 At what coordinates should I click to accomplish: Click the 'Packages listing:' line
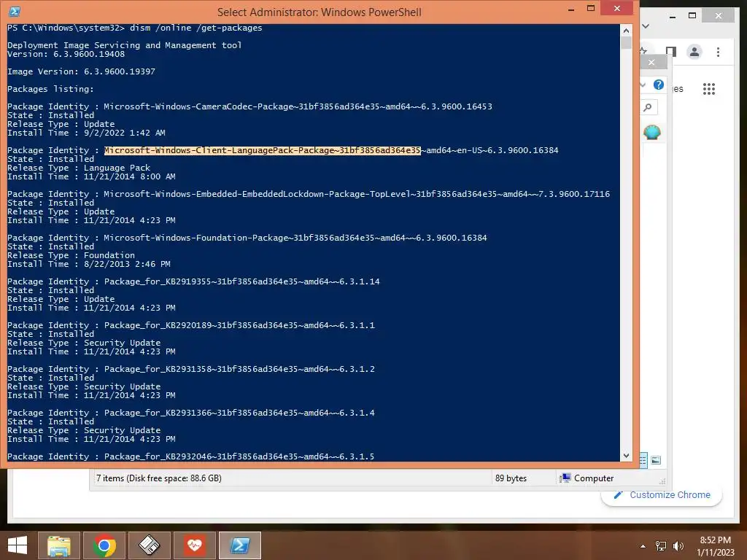[50, 88]
